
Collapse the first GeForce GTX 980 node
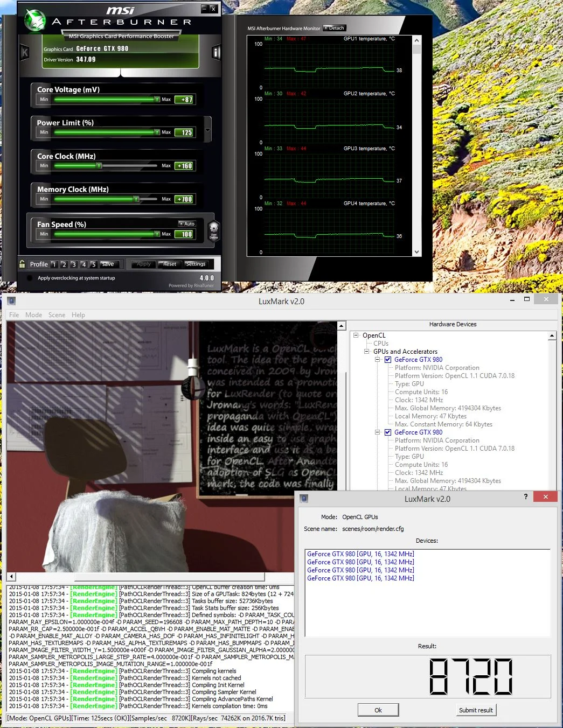(378, 360)
